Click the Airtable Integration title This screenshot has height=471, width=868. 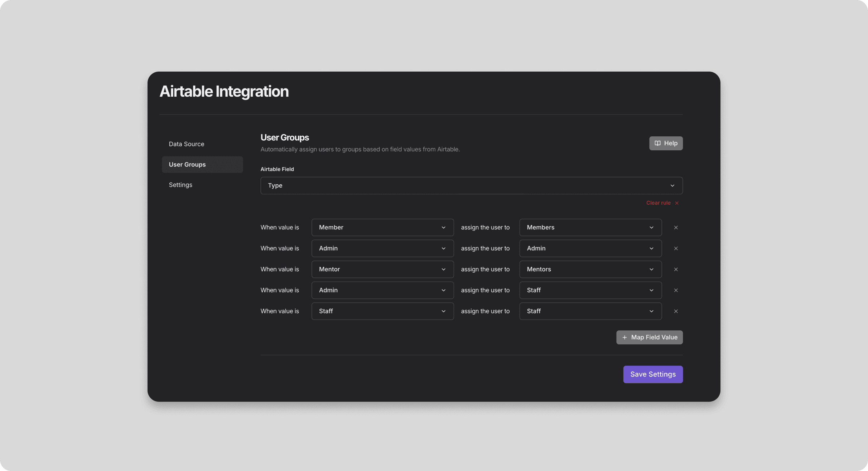224,92
